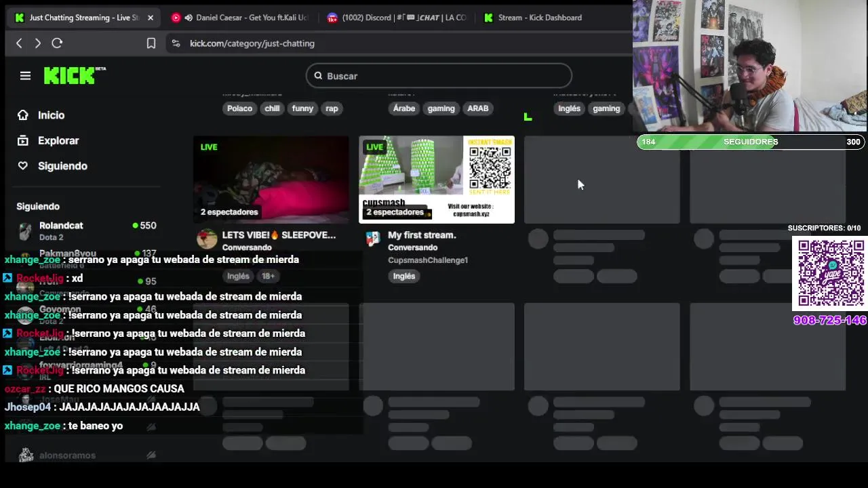The width and height of the screenshot is (868, 488).
Task: Select the Árabe tag
Action: pos(404,108)
